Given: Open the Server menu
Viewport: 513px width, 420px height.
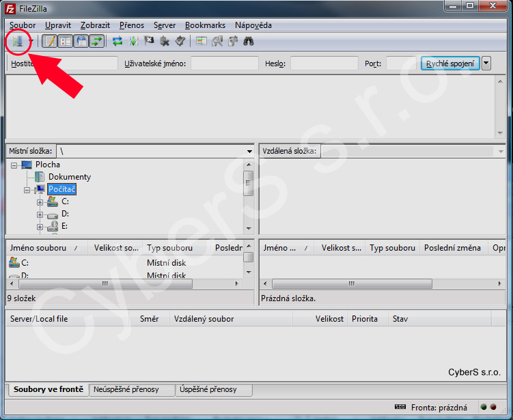Looking at the screenshot, I should point(165,25).
